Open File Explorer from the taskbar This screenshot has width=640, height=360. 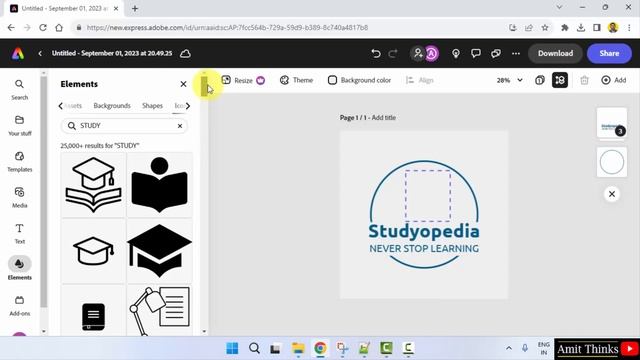tap(298, 348)
